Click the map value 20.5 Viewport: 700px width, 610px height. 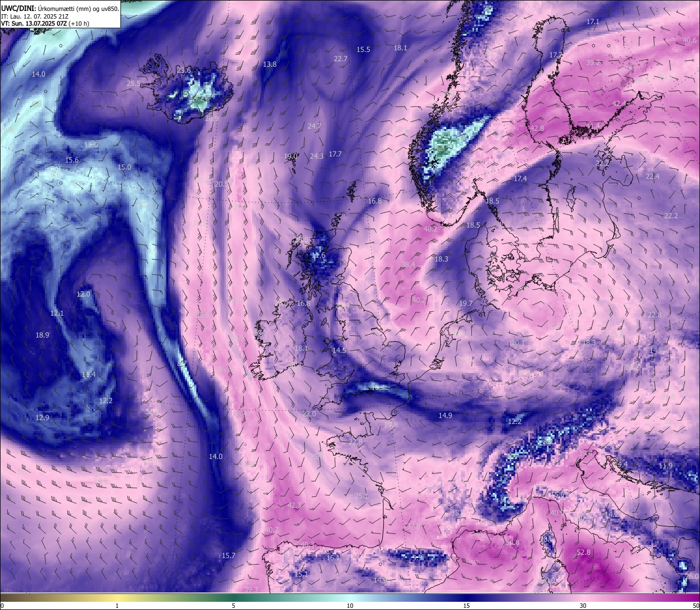click(221, 184)
